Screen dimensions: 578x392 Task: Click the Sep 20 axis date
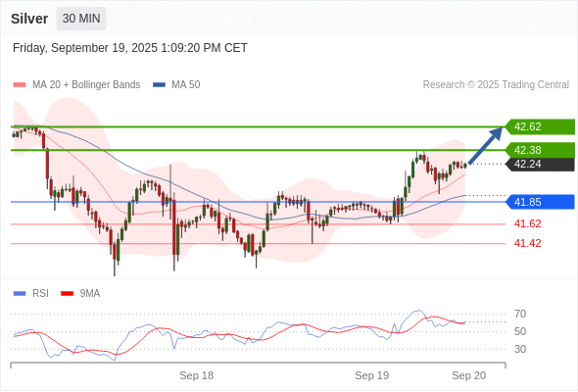(x=469, y=375)
